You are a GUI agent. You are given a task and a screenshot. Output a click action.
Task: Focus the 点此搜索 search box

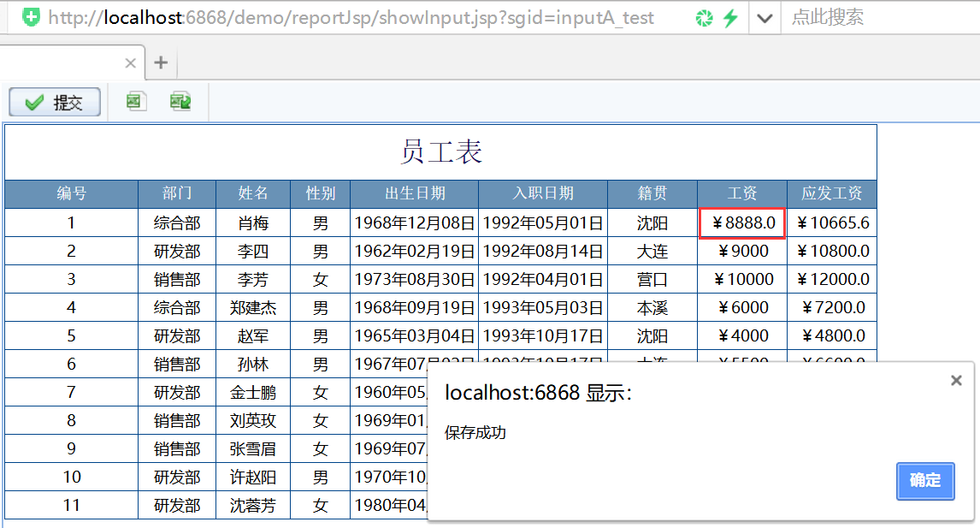point(882,17)
